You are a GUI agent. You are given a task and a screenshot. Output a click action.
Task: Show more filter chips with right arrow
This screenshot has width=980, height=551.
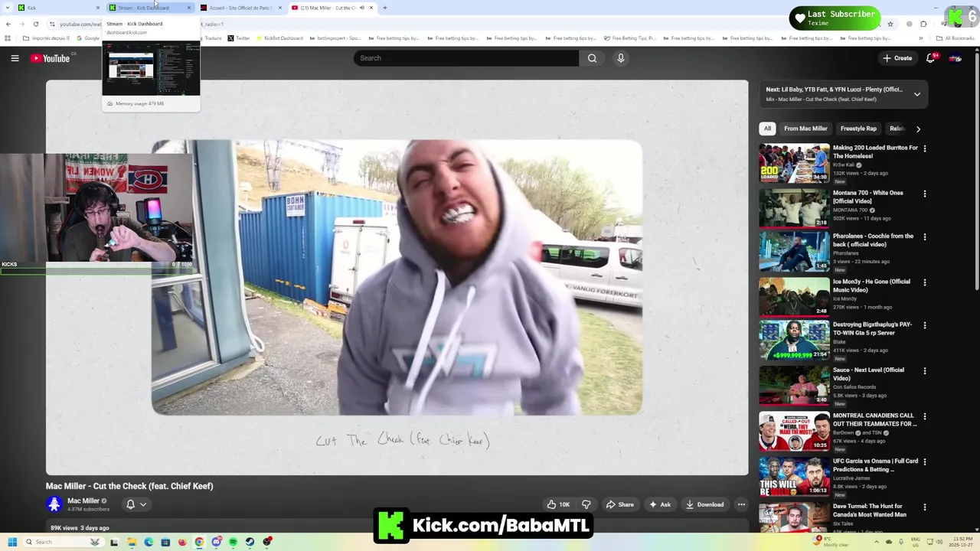[x=918, y=129]
